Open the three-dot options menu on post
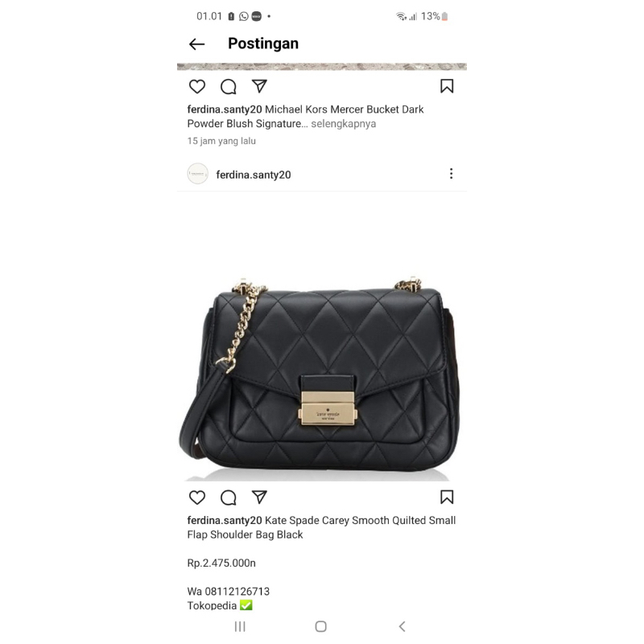This screenshot has width=644, height=644. [451, 174]
